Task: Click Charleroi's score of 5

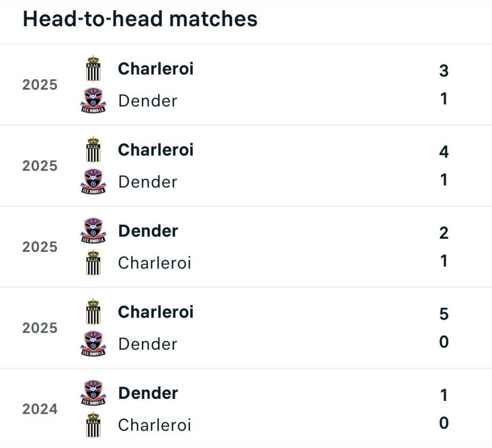Action: pyautogui.click(x=444, y=313)
